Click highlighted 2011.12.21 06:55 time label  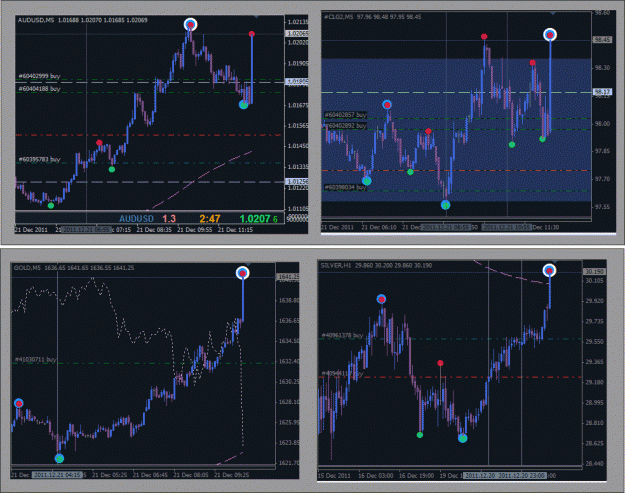[x=87, y=230]
